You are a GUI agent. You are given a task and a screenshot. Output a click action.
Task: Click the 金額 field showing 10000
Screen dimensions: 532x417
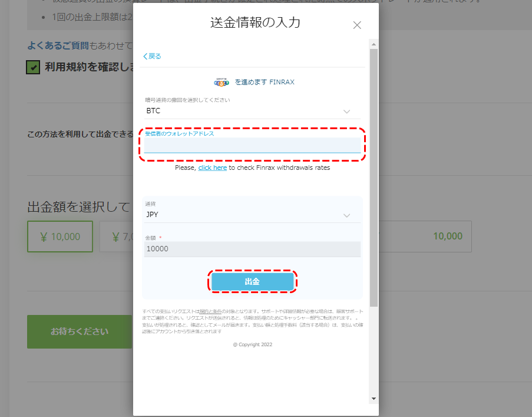coord(252,249)
